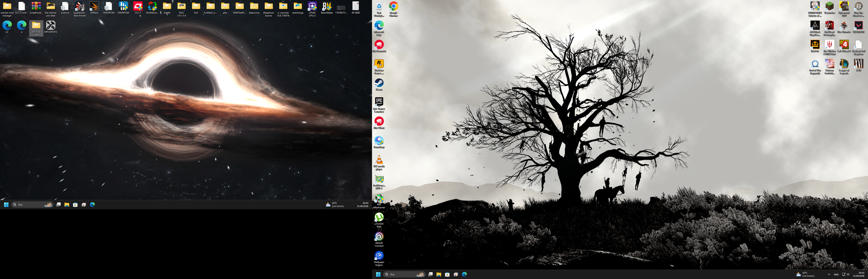Open the Wallpaper Engine shortcut
868x279 pixels.
click(379, 259)
